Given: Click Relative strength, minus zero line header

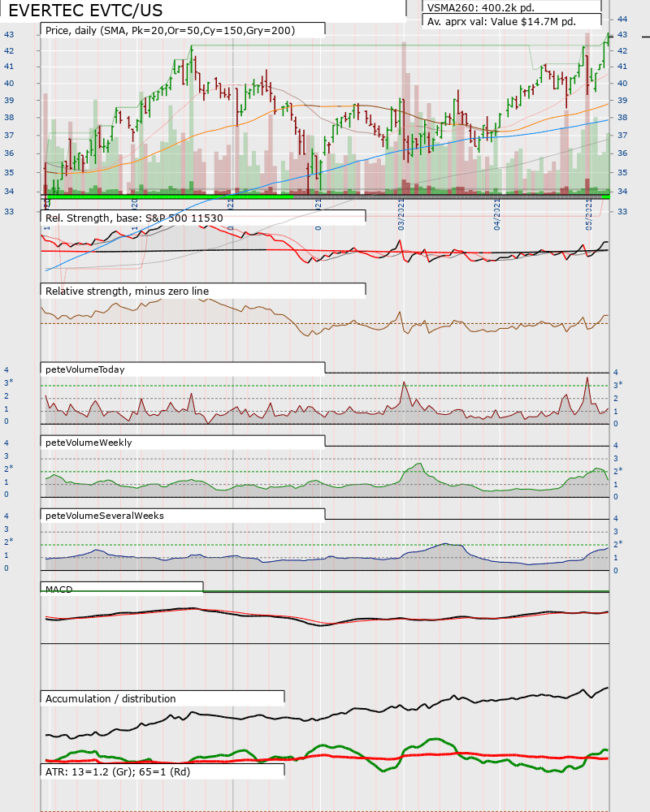Looking at the screenshot, I should coord(127,291).
